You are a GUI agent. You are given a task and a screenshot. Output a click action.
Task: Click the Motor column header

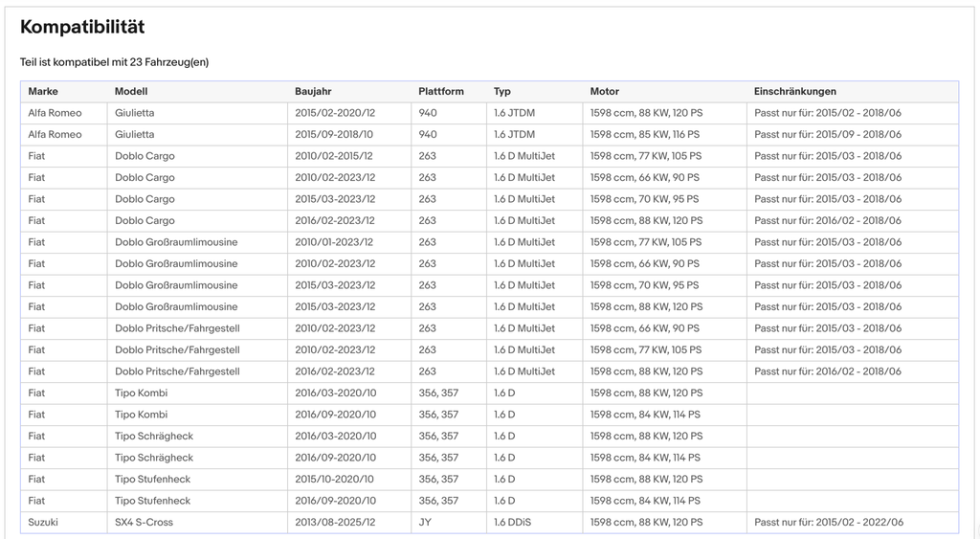click(x=605, y=91)
